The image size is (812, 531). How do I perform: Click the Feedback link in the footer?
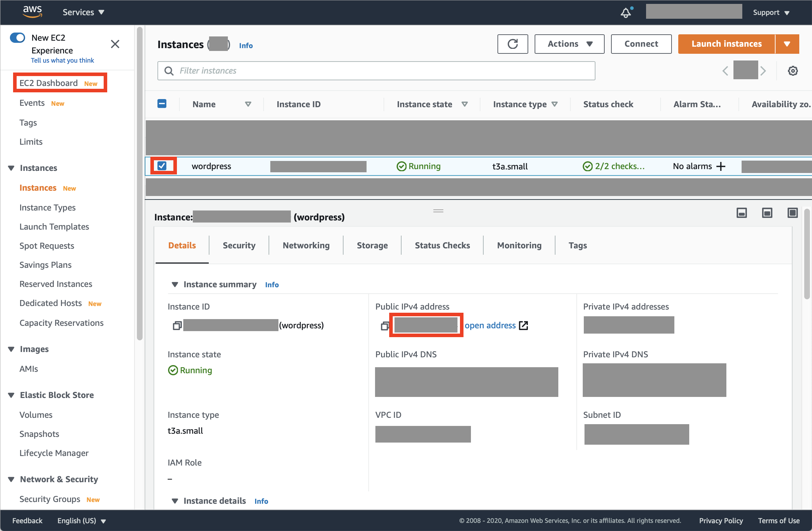[x=27, y=521]
